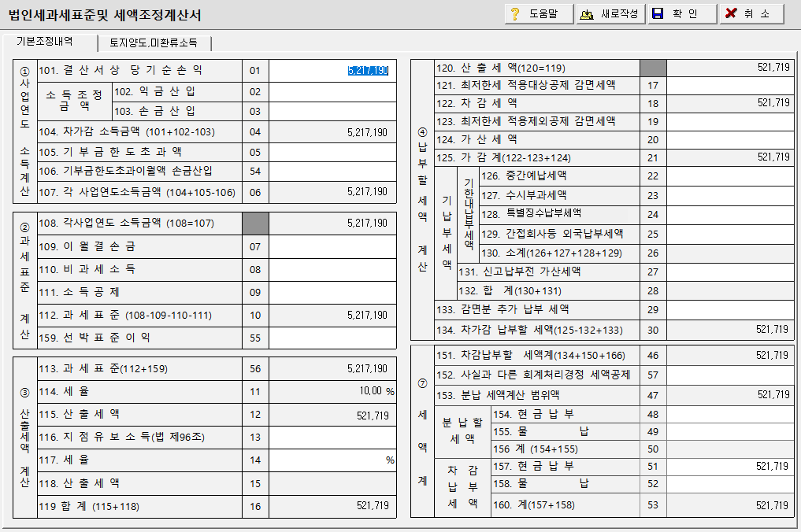Open the 도움말 help button
This screenshot has height=532, width=801.
[539, 14]
